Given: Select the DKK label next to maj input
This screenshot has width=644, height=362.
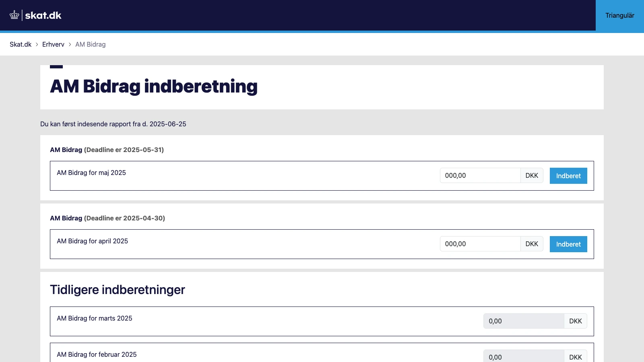Looking at the screenshot, I should point(532,175).
